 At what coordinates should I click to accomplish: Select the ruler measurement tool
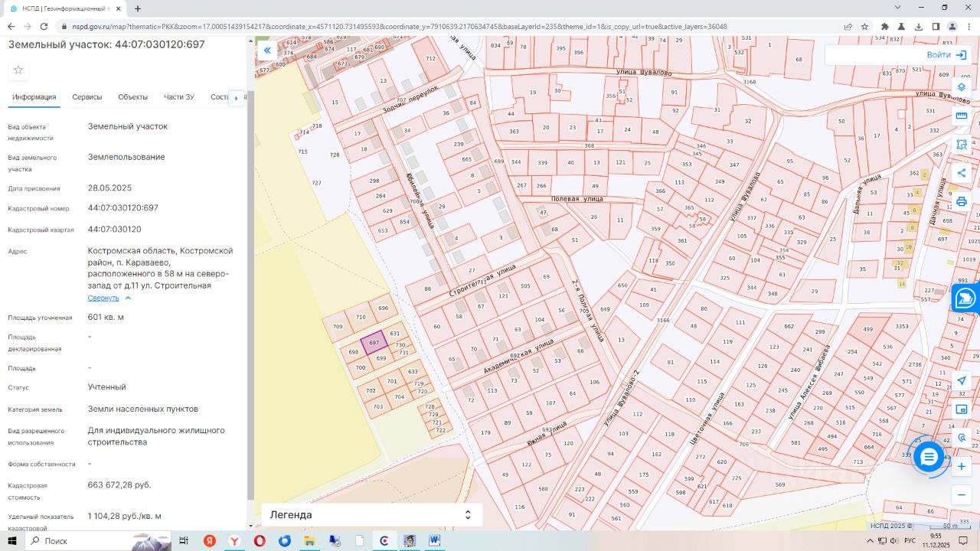pos(962,116)
